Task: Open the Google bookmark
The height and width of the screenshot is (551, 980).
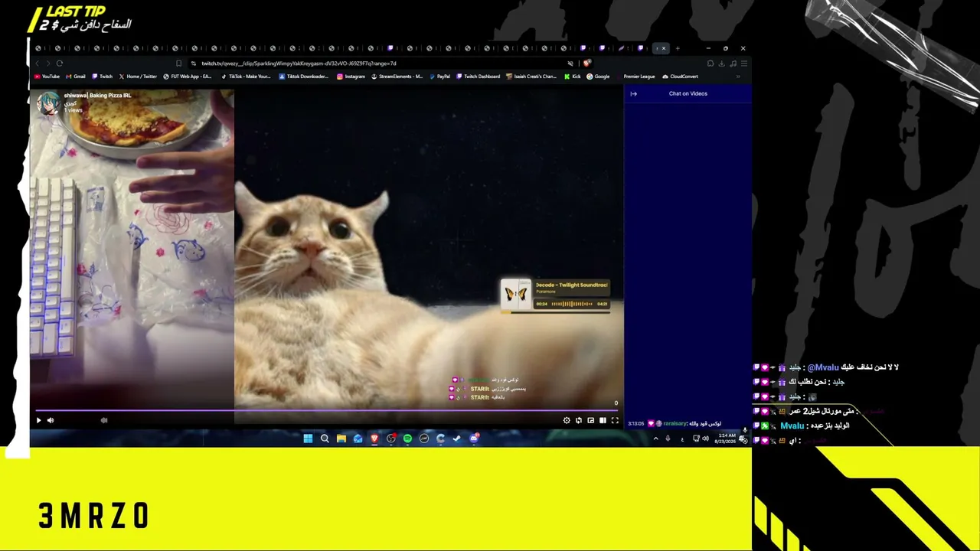Action: pos(599,77)
